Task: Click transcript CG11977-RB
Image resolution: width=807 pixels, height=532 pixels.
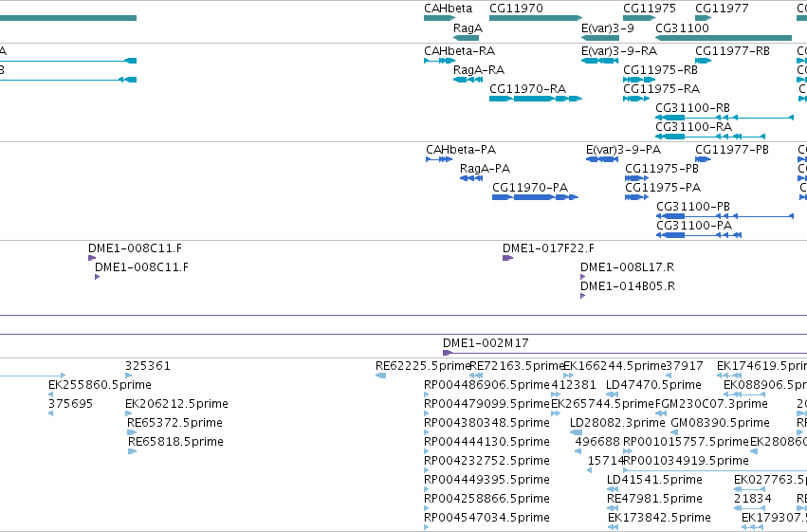Action: pos(703,61)
